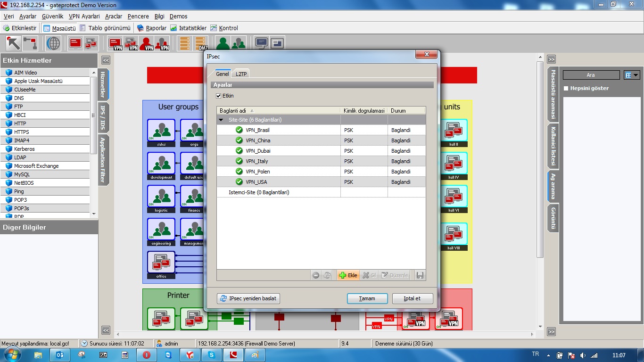Click the globe Internet icon in toolbar

click(53, 43)
